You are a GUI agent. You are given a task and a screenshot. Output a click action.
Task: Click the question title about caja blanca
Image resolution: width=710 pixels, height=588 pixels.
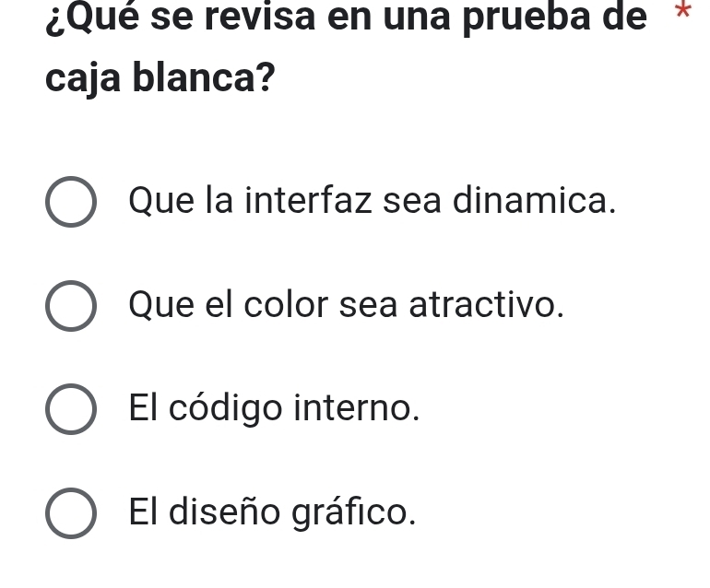[347, 47]
